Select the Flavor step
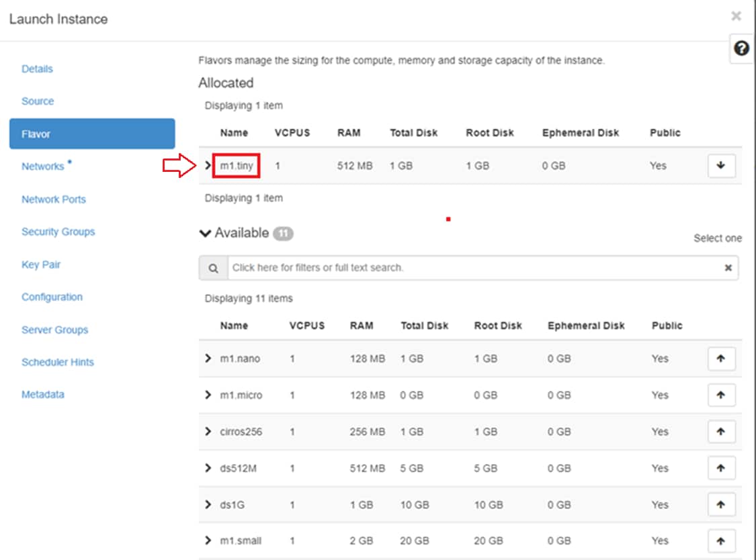Viewport: 756px width, 560px height. click(92, 134)
